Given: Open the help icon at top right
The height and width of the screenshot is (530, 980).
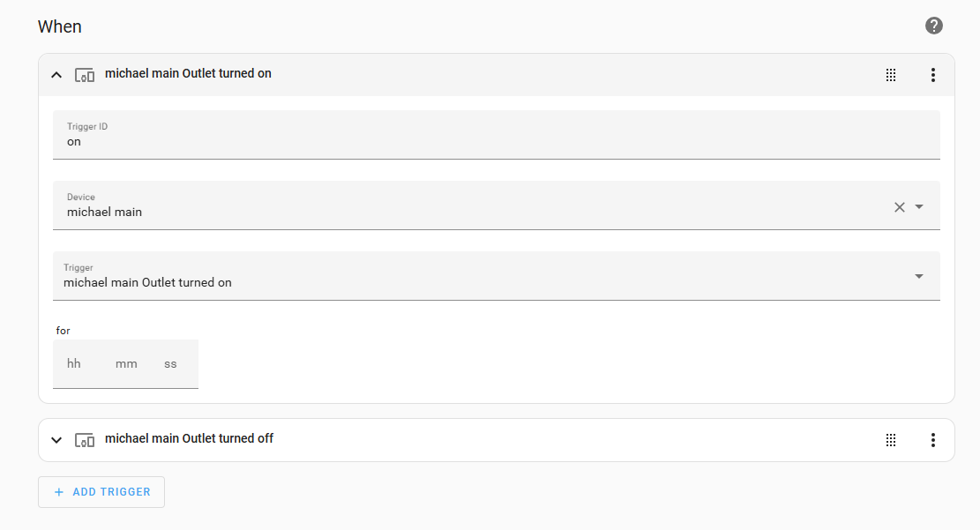Looking at the screenshot, I should click(x=933, y=26).
